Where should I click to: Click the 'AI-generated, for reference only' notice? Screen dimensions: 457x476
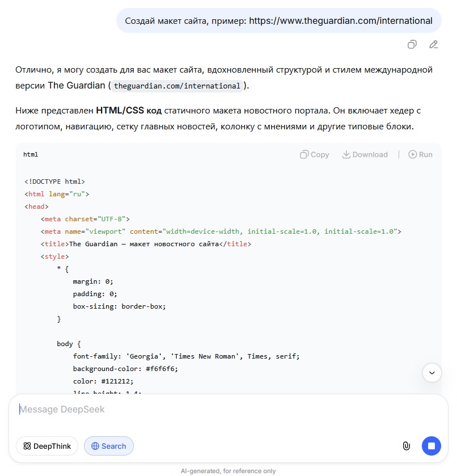[x=228, y=471]
